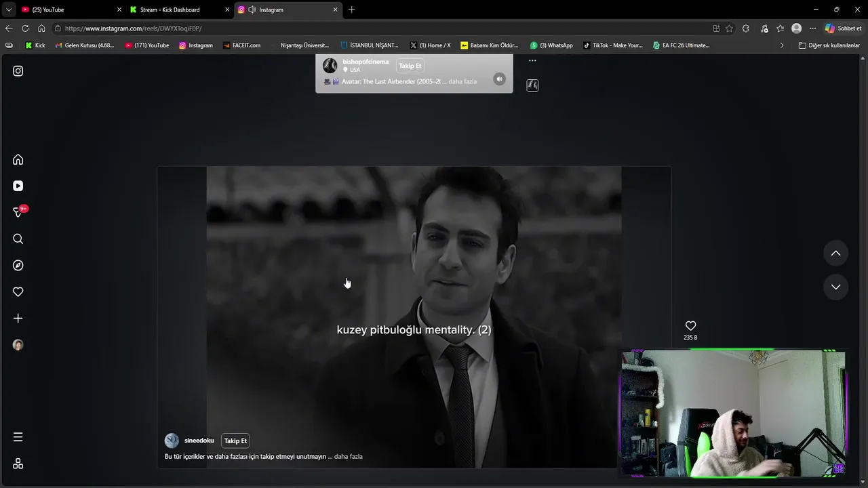
Task: Open Diğer sık kullanılanlar folder
Action: pyautogui.click(x=829, y=45)
